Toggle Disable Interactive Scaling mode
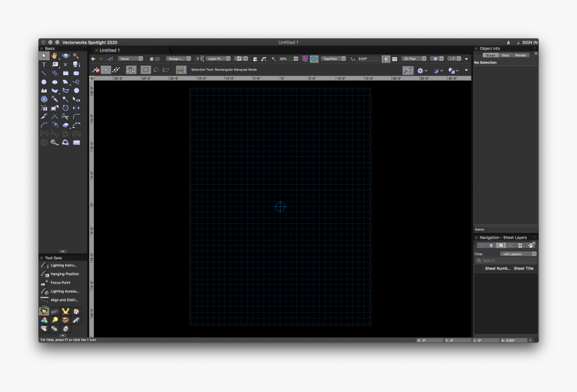This screenshot has width=577, height=392. (x=96, y=70)
